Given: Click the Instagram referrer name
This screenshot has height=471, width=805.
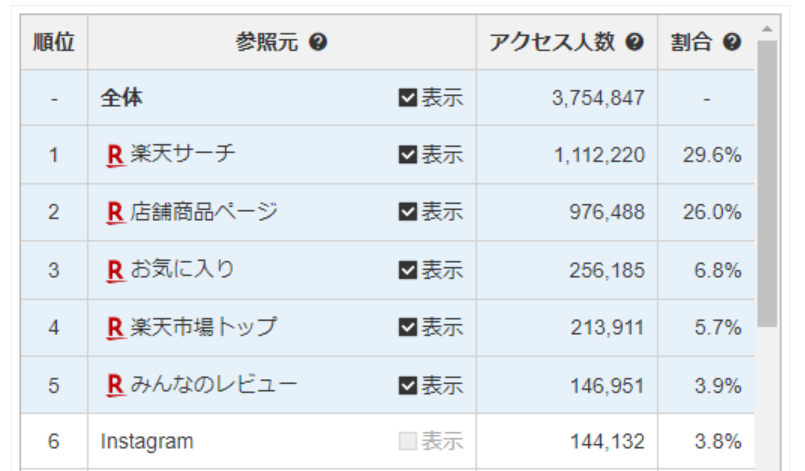Looking at the screenshot, I should tap(147, 442).
